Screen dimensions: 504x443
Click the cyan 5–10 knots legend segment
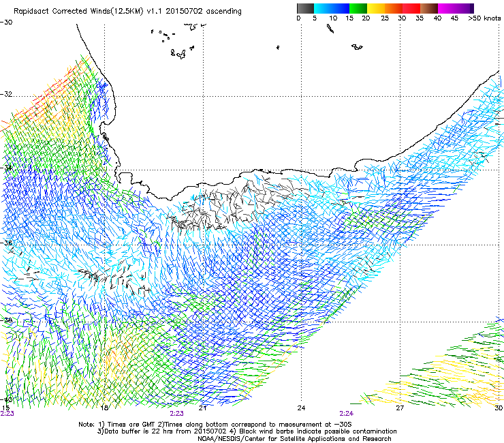click(x=323, y=8)
